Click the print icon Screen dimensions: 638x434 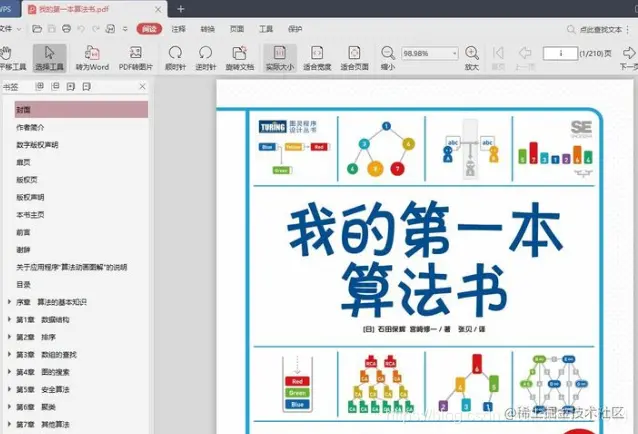[x=66, y=29]
